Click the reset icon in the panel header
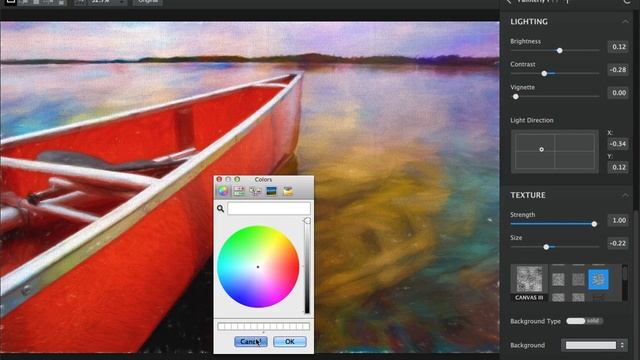640x360 pixels. pyautogui.click(x=627, y=2)
